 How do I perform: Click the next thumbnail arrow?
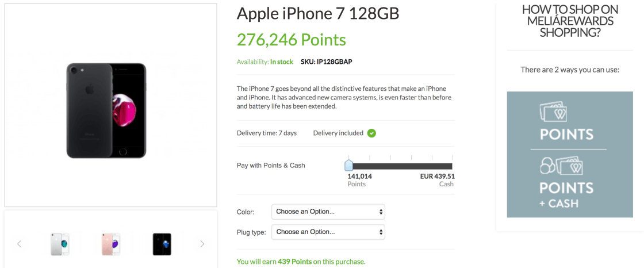[202, 244]
